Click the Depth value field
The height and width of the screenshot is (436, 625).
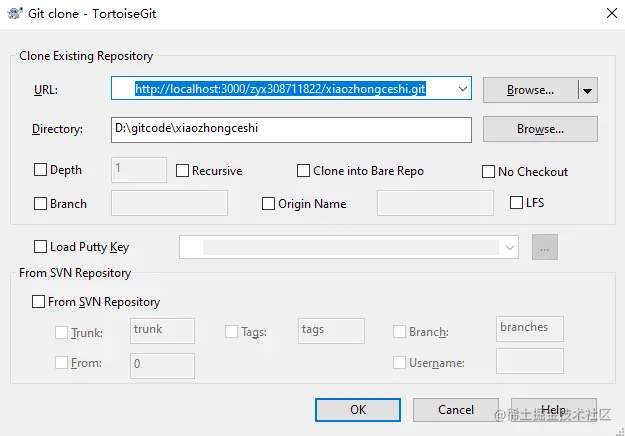(139, 170)
